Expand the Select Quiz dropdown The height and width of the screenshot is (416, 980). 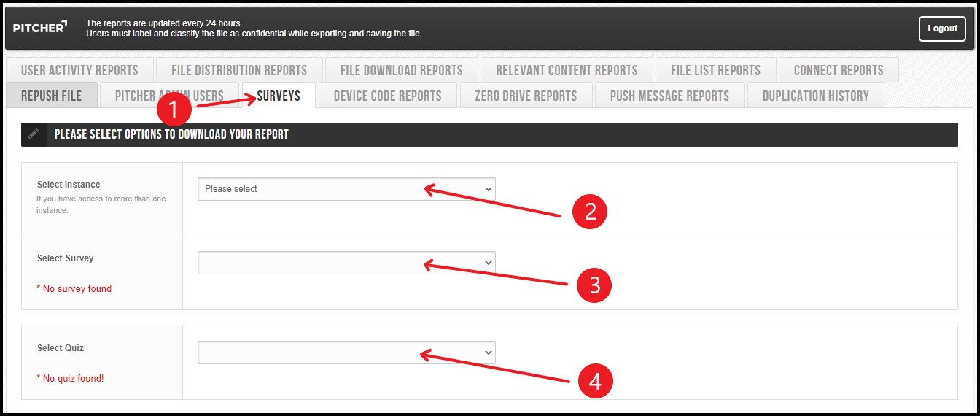pyautogui.click(x=346, y=353)
